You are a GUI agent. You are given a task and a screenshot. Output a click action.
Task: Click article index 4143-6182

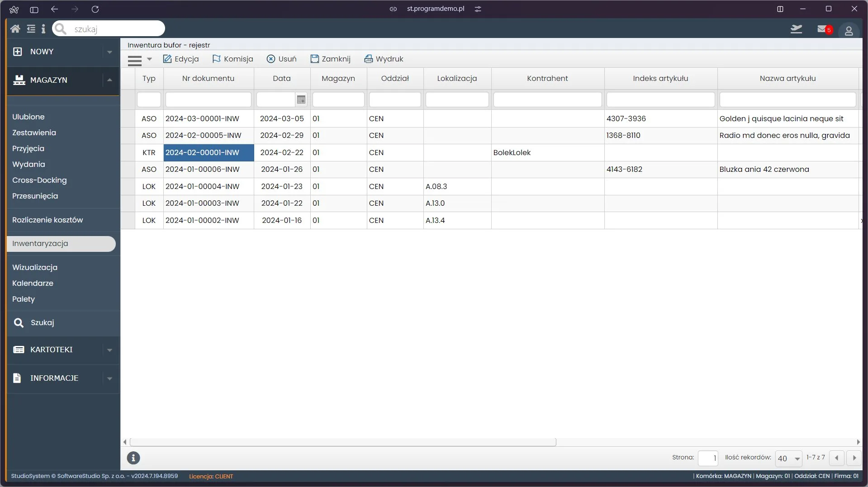click(x=660, y=169)
